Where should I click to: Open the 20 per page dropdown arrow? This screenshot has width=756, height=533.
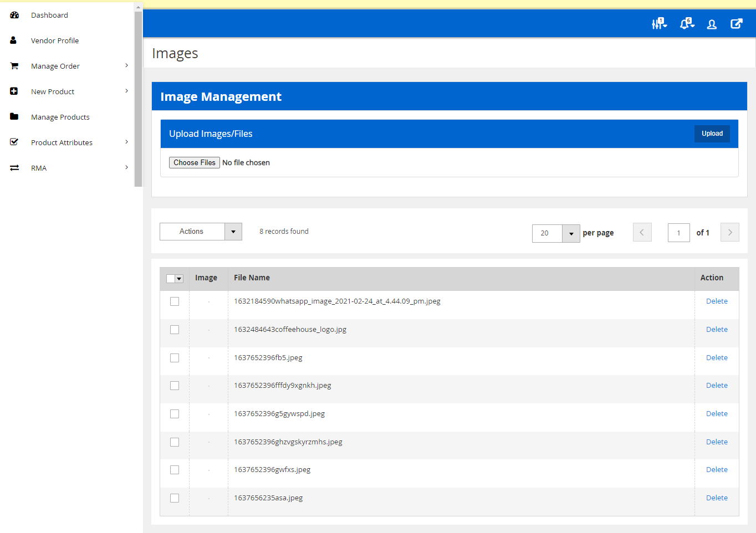pyautogui.click(x=571, y=233)
